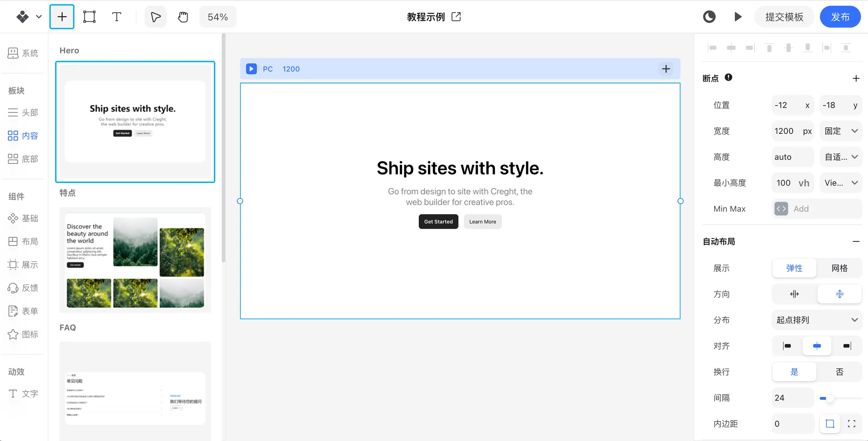Image resolution: width=868 pixels, height=441 pixels.
Task: Click align left icon
Action: tap(712, 48)
